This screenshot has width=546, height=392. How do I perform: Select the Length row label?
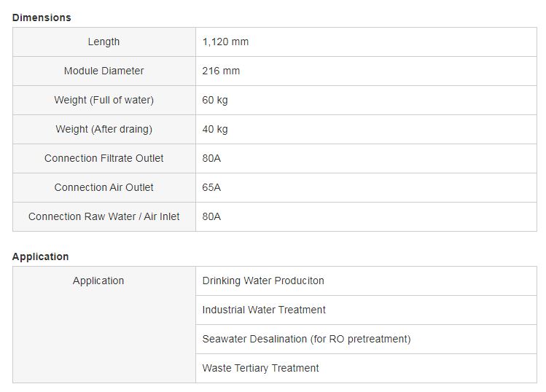[x=104, y=42]
